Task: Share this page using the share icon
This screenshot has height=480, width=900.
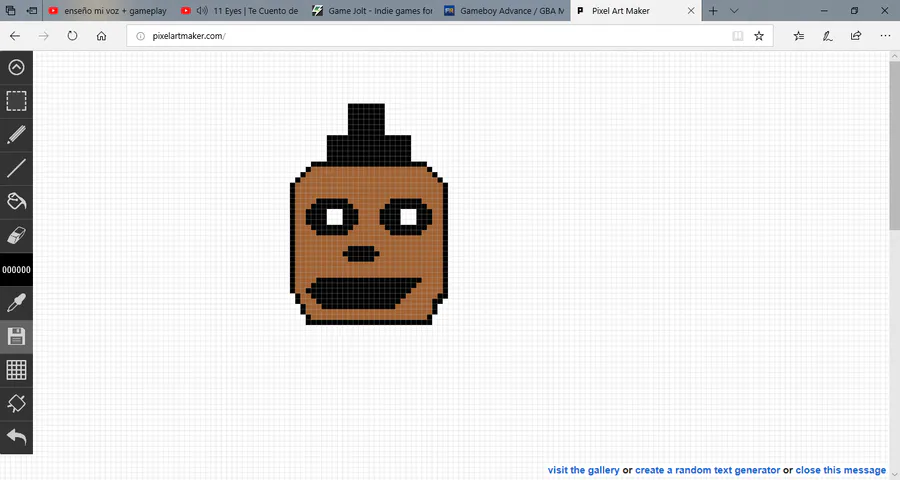Action: click(856, 36)
